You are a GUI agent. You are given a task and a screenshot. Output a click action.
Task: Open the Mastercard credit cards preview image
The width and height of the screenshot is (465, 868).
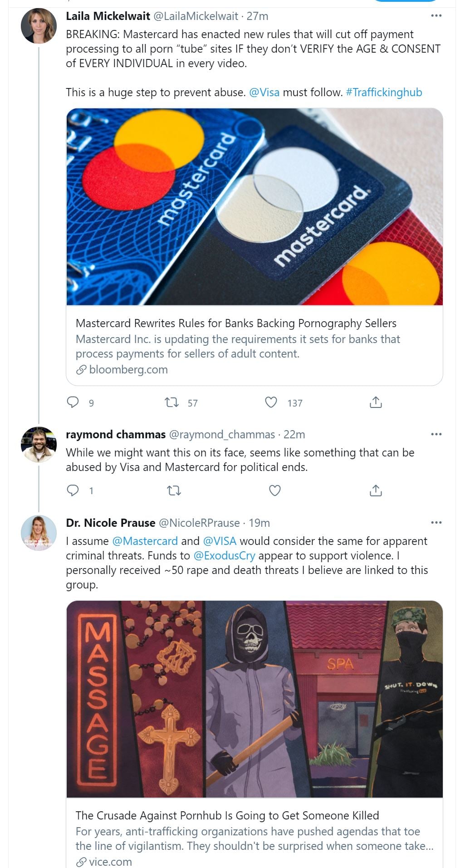255,207
